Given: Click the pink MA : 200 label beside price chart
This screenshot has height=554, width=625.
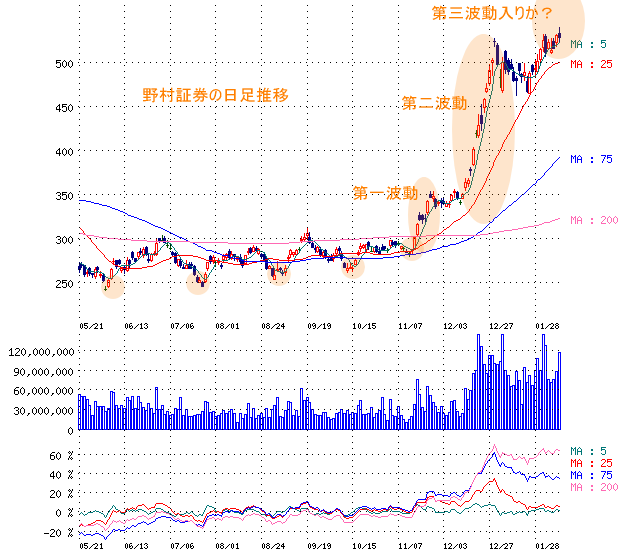Looking at the screenshot, I should [x=594, y=220].
